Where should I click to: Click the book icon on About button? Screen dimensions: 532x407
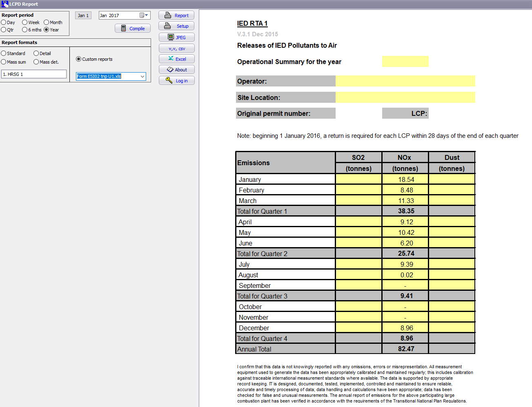pos(170,70)
